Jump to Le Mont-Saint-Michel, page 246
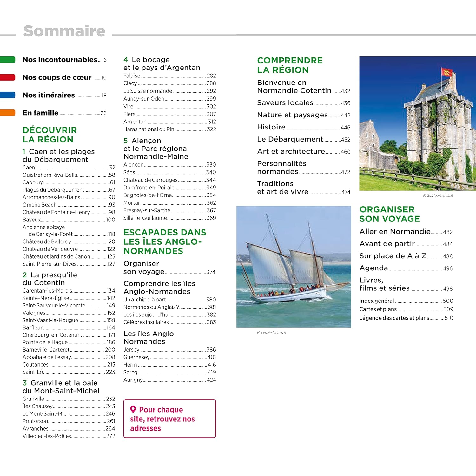The image size is (476, 476). tap(69, 413)
